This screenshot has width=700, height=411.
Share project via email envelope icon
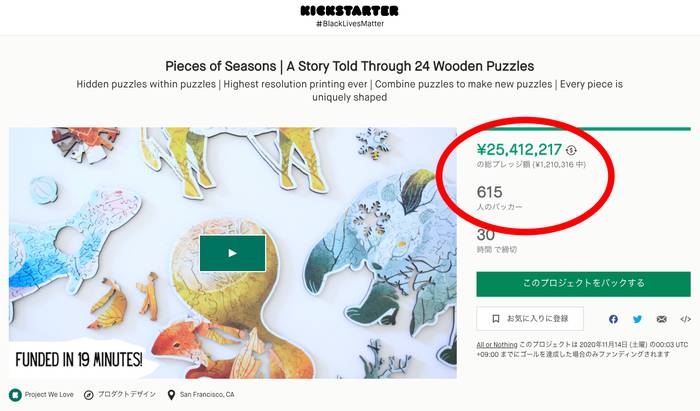click(662, 319)
